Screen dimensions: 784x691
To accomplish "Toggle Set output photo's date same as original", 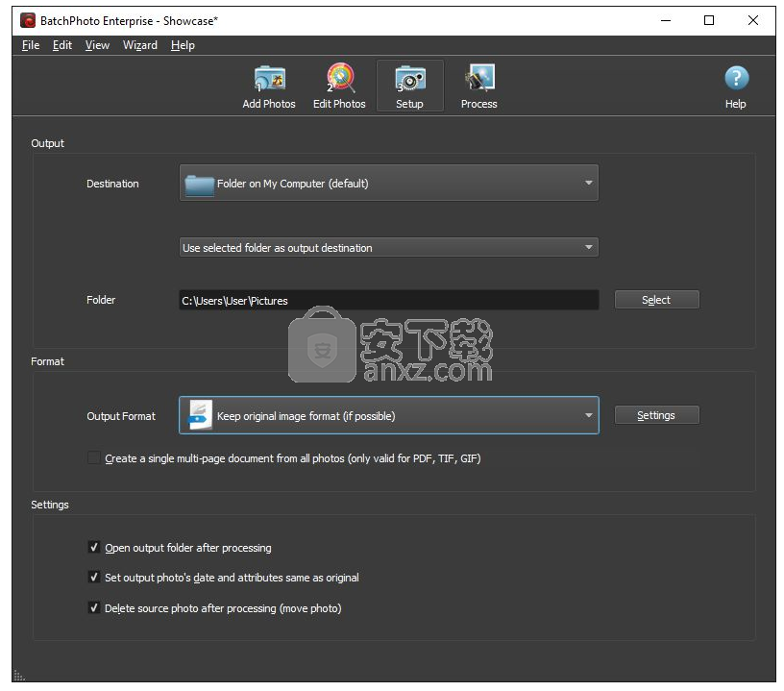I will pyautogui.click(x=93, y=577).
